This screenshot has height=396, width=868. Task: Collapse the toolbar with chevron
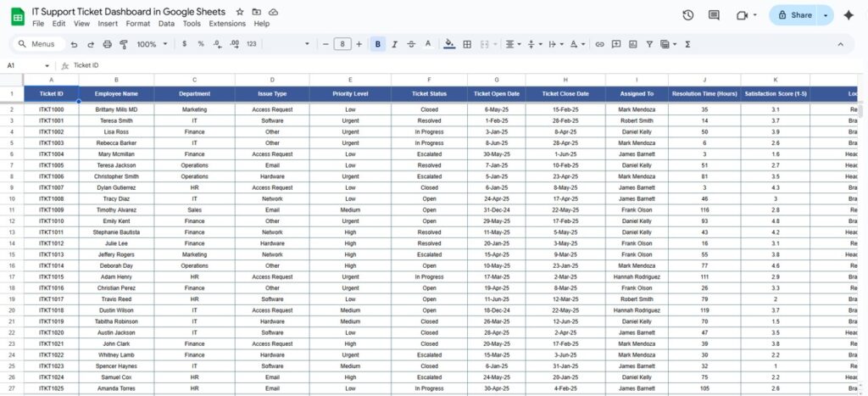[x=840, y=44]
